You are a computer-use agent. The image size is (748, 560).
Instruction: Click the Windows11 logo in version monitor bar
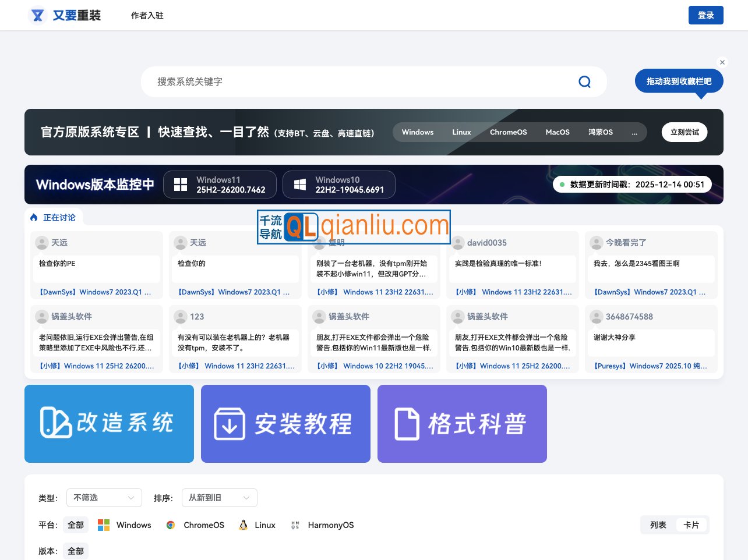tap(181, 185)
